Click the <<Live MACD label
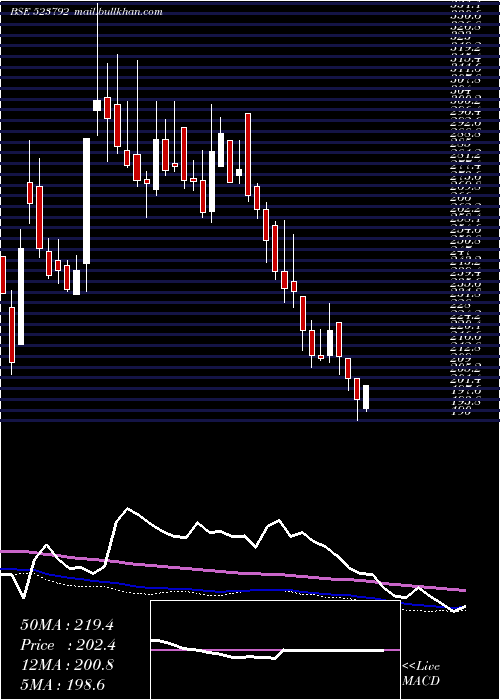Viewport: 500px width, 700px height. click(x=421, y=674)
